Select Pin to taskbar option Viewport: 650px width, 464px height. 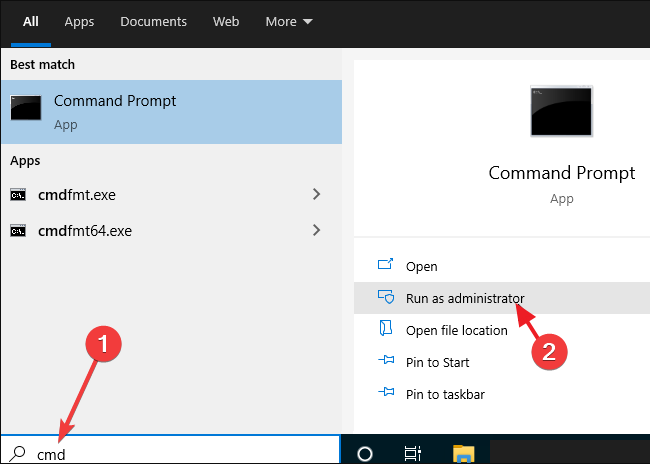click(445, 394)
